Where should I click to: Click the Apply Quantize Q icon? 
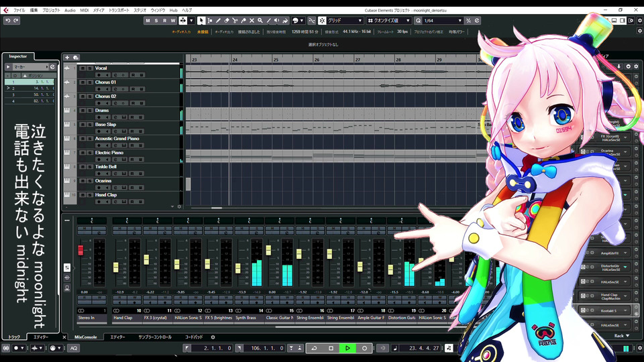[x=418, y=21]
